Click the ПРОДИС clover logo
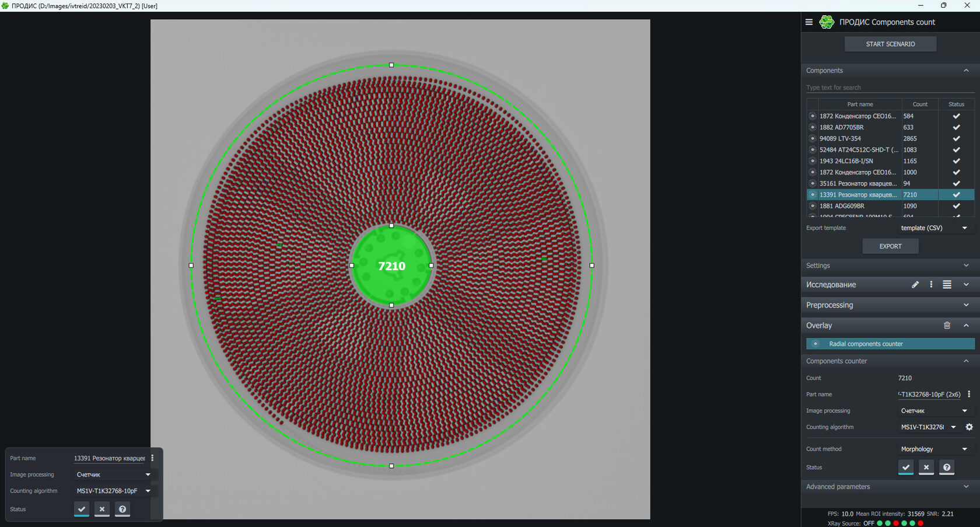This screenshot has width=980, height=527. pos(827,22)
